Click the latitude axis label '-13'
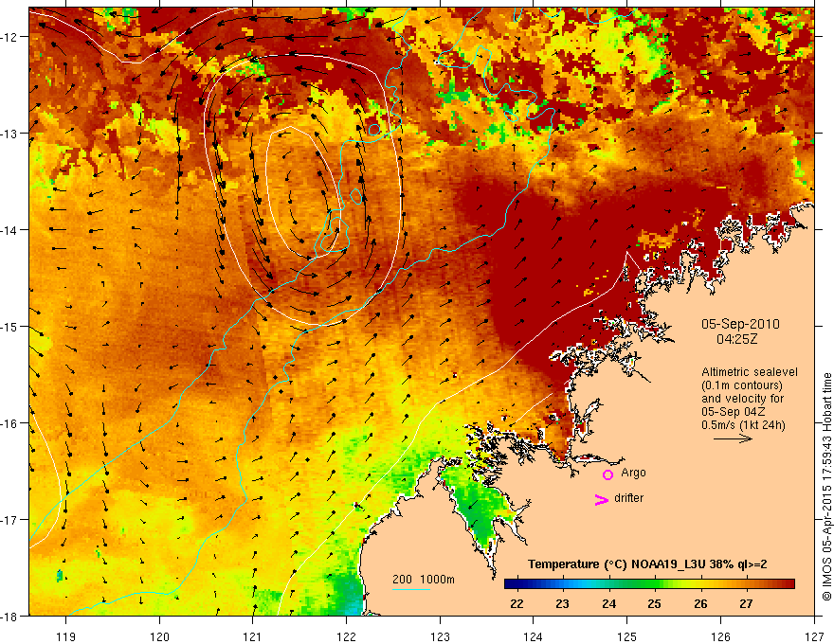The height and width of the screenshot is (644, 834). [x=10, y=134]
